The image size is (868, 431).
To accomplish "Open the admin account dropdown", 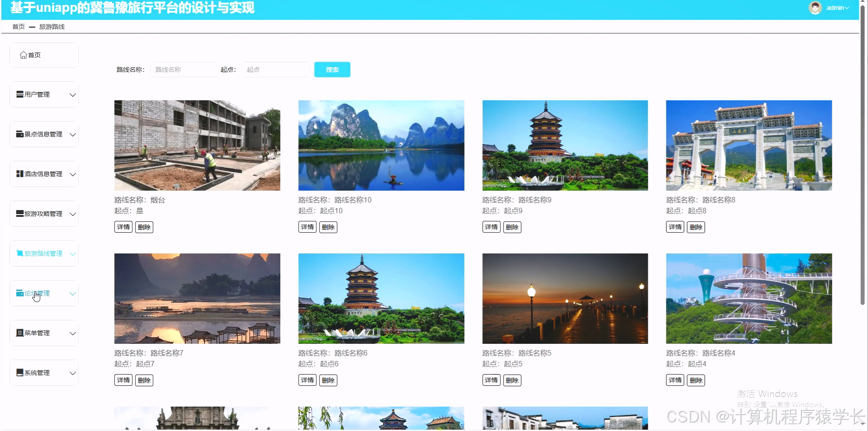I will coord(838,8).
